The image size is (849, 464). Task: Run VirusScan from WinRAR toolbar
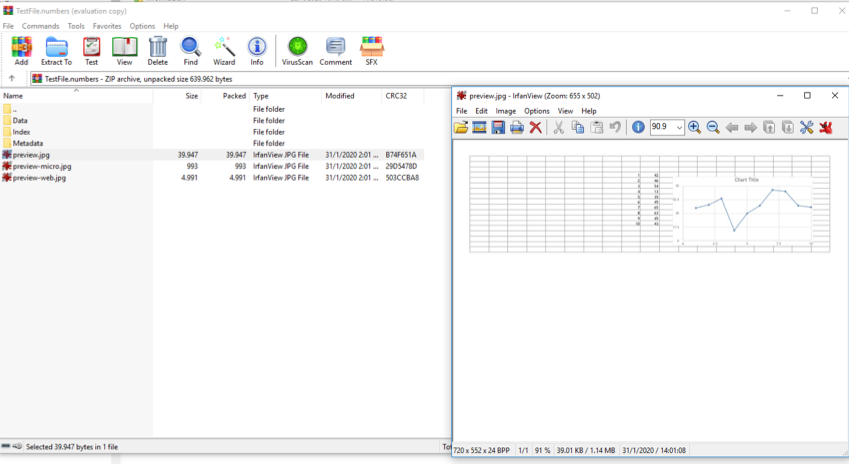pyautogui.click(x=297, y=51)
